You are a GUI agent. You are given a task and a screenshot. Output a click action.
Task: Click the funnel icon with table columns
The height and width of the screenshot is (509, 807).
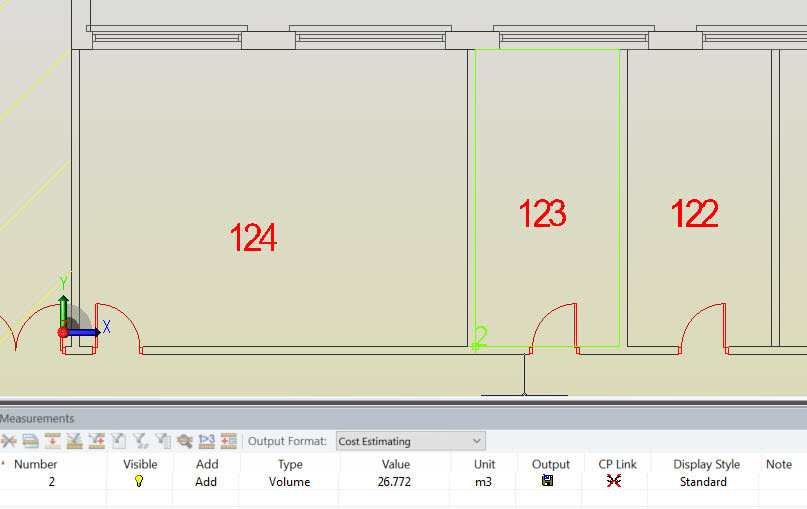point(163,441)
